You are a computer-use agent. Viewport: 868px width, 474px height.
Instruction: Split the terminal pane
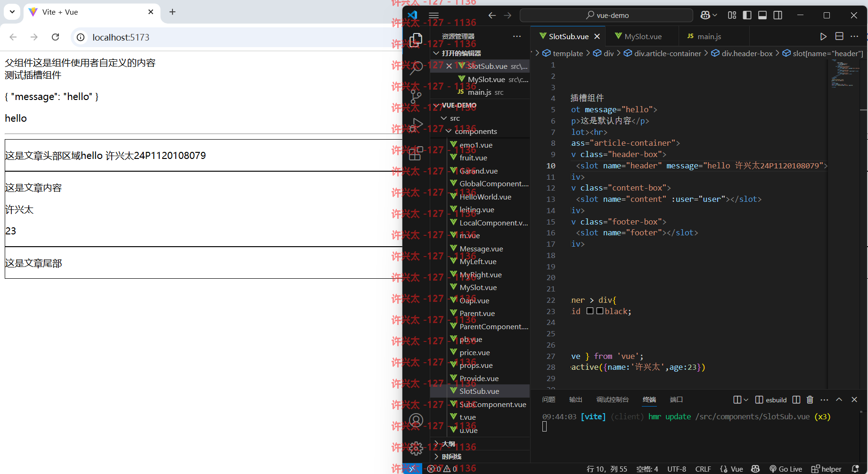tap(796, 399)
